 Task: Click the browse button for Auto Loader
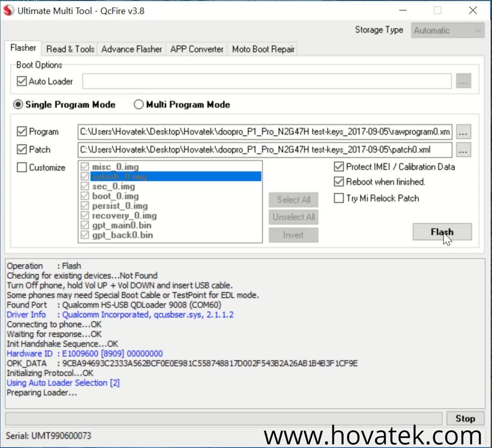(463, 81)
